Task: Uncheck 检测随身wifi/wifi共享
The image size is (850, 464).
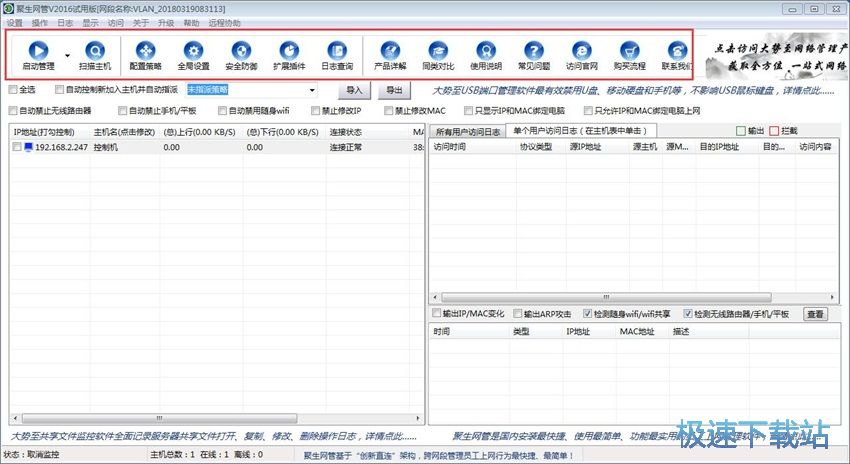Action: tap(587, 313)
